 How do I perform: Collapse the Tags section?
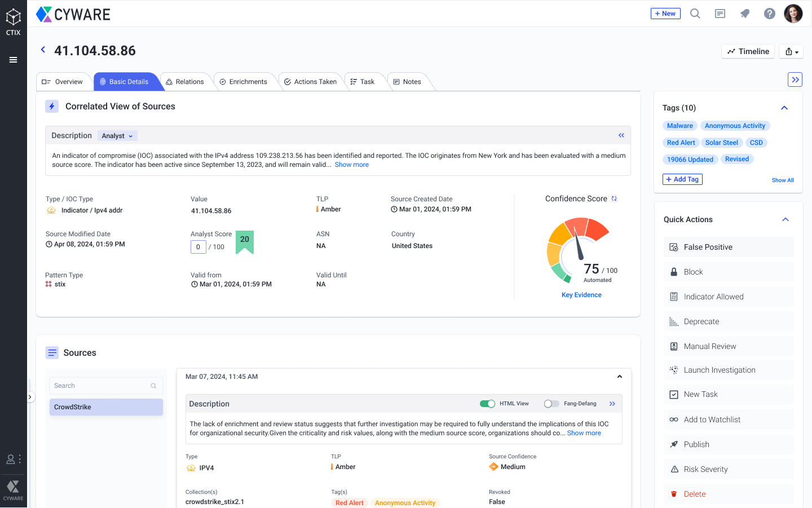click(x=784, y=108)
